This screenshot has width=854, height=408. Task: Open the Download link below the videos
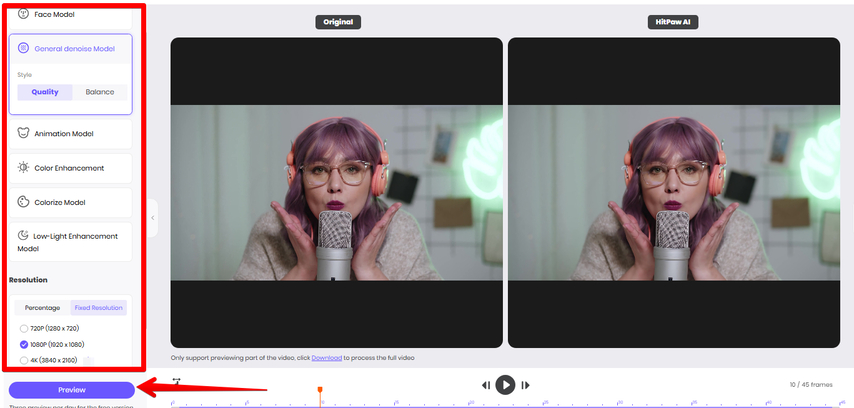coord(327,358)
